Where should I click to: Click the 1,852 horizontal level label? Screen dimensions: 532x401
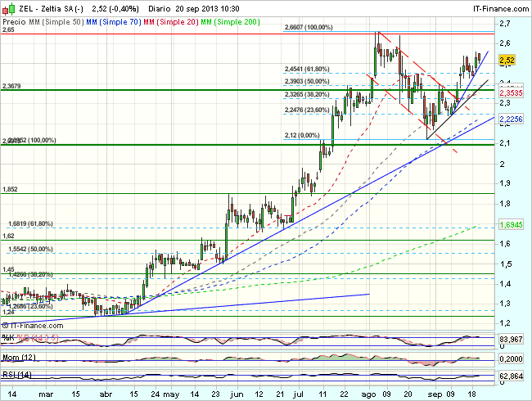pyautogui.click(x=10, y=189)
